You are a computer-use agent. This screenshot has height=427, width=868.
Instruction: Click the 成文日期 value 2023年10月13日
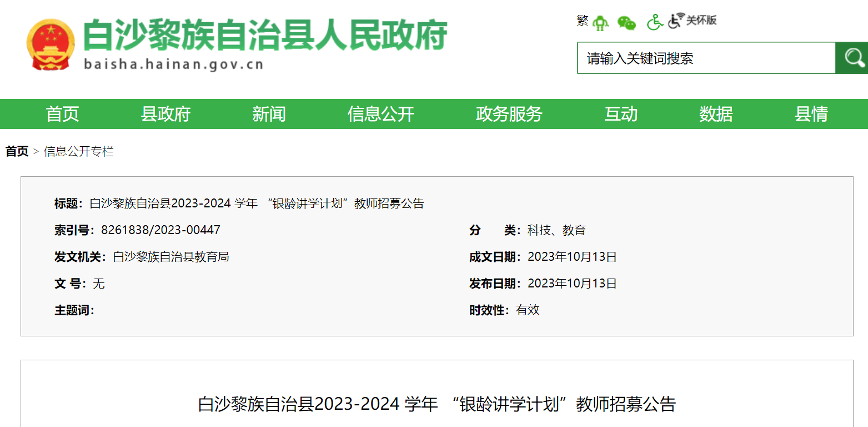572,256
